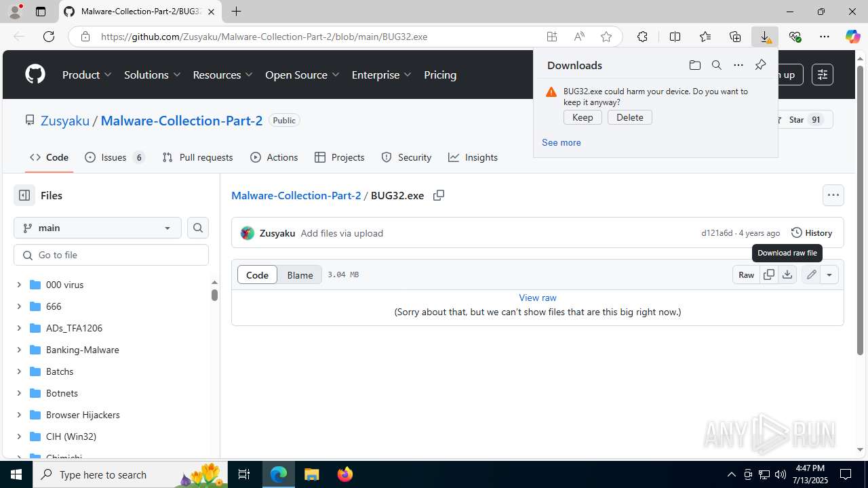868x488 pixels.
Task: Expand the 000 virus folder
Action: point(19,285)
